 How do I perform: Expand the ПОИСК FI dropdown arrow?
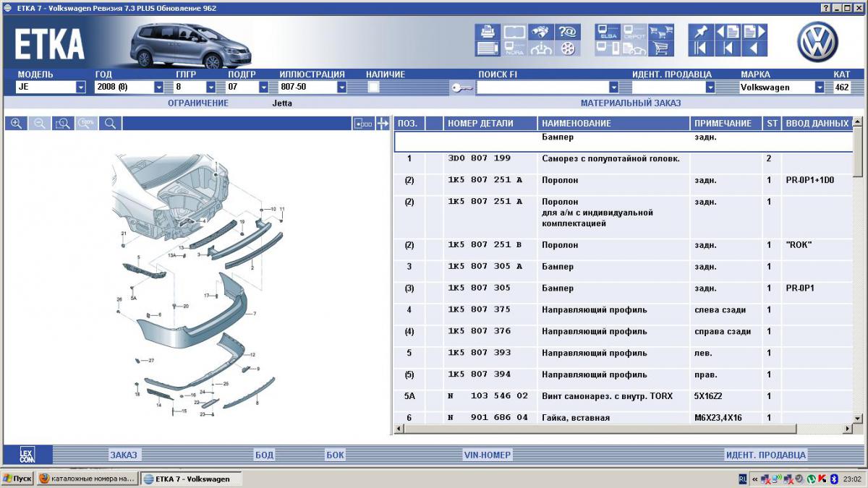(x=614, y=87)
